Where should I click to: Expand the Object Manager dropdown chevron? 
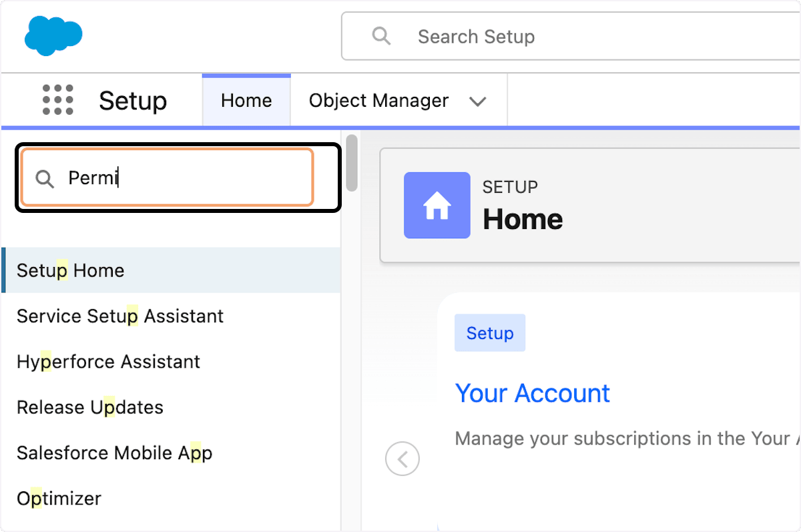[x=477, y=101]
